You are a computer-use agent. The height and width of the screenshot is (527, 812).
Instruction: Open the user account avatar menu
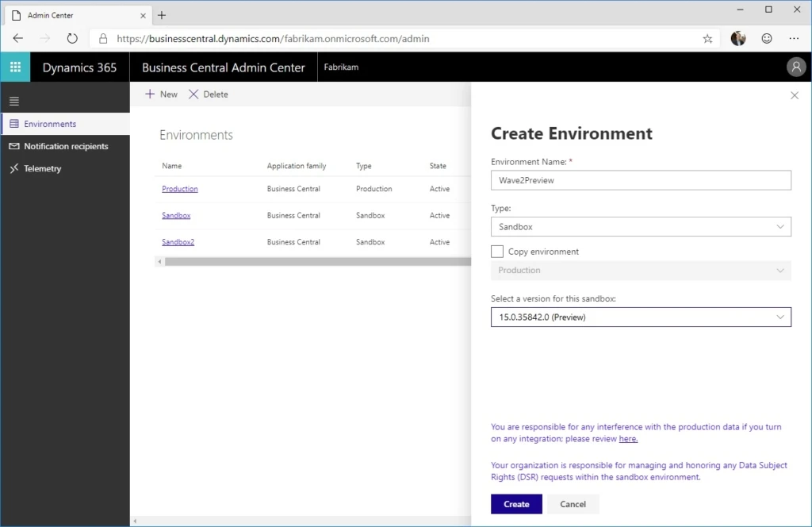[x=796, y=67]
